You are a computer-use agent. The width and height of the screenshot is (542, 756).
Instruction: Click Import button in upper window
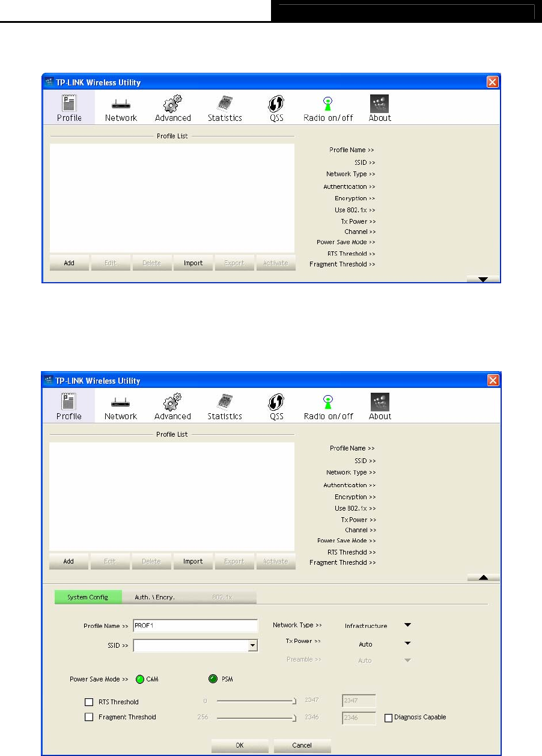(x=193, y=263)
